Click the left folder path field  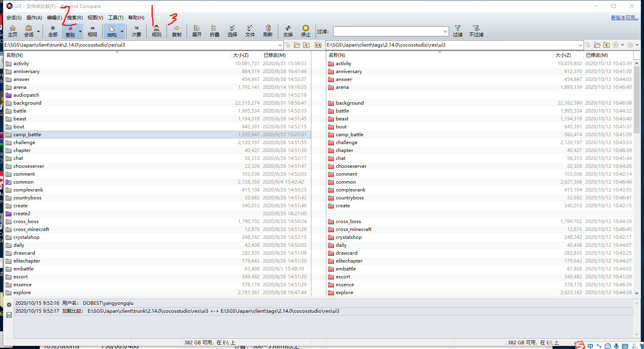pos(140,45)
